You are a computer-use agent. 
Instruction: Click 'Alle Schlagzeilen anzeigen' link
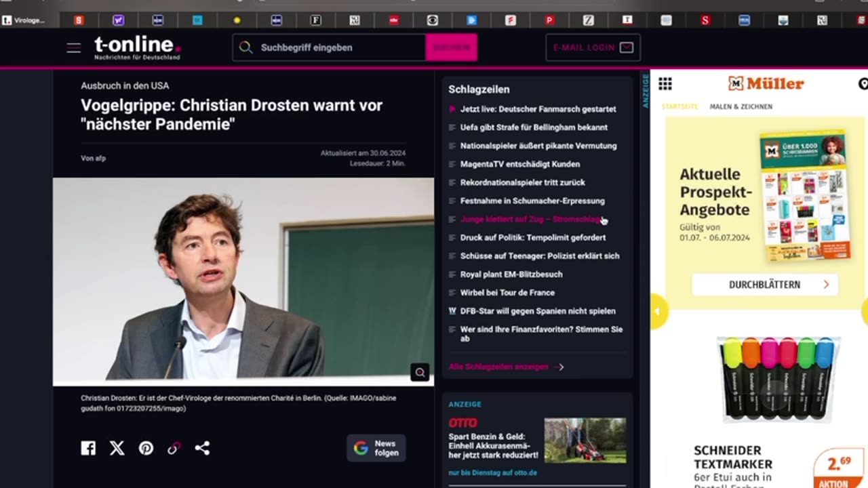point(506,367)
